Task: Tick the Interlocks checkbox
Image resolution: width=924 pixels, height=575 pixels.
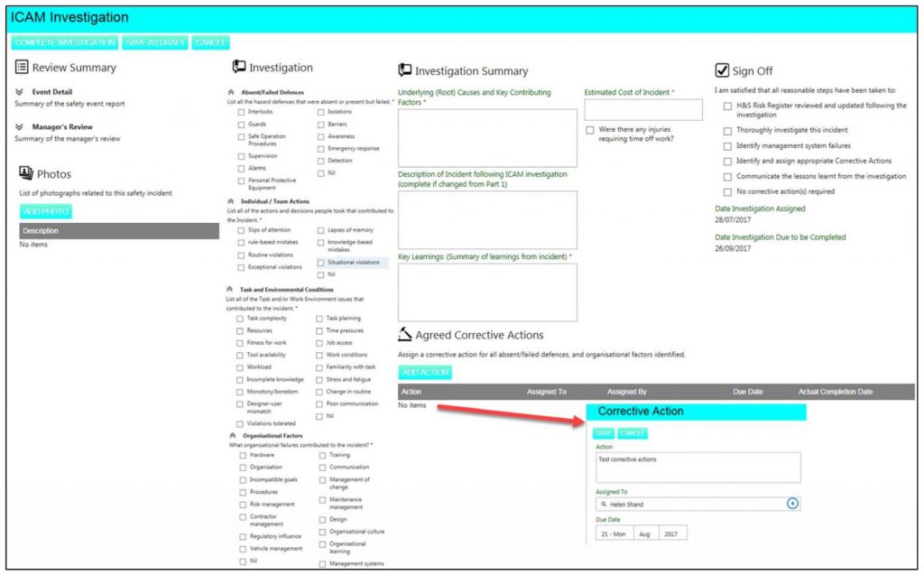Action: tap(241, 112)
